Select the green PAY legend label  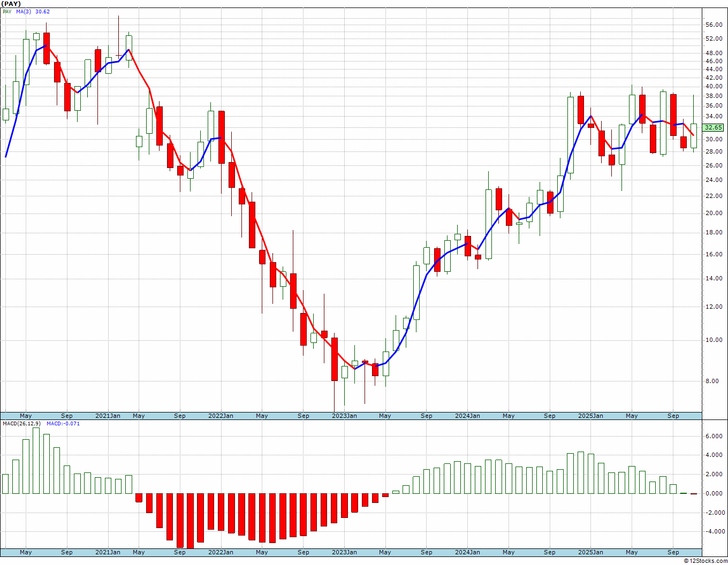(7, 11)
